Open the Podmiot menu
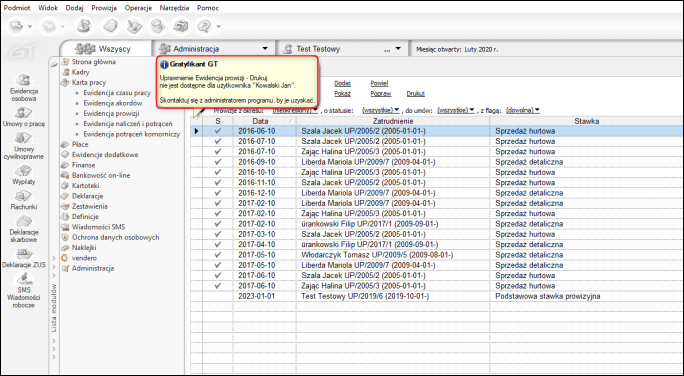The height and width of the screenshot is (376, 684). 17,8
